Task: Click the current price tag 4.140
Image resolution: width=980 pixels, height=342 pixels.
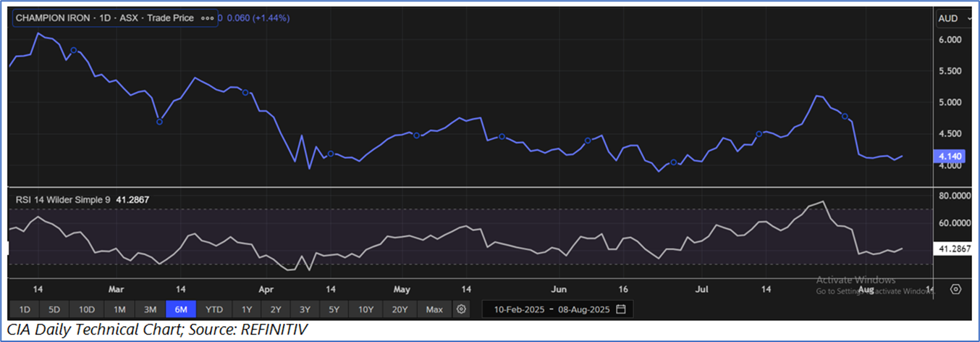Action: point(948,157)
